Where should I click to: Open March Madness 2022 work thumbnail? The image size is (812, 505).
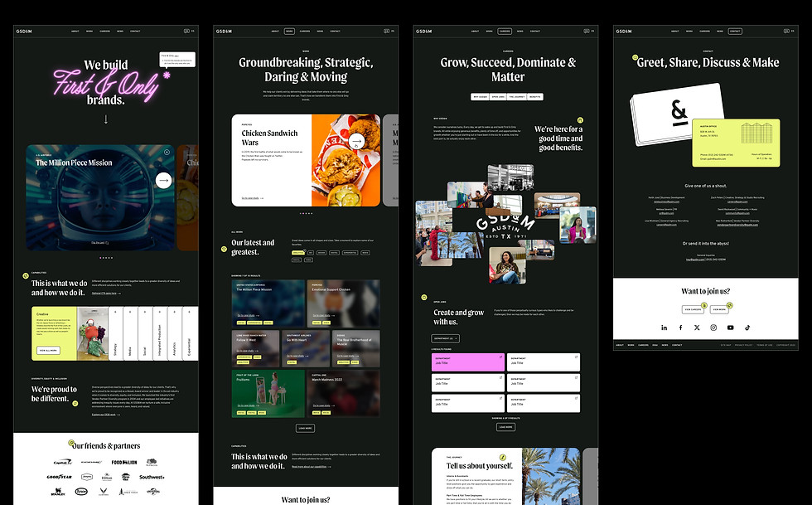click(343, 394)
